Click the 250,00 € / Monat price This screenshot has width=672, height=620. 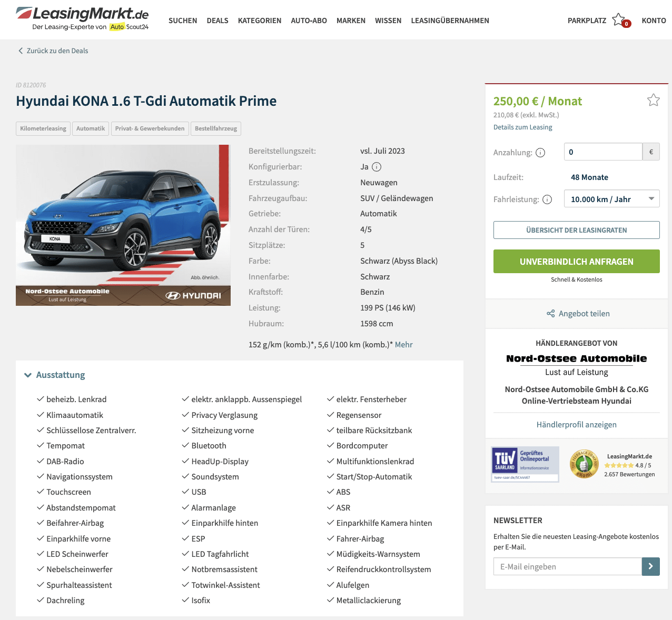click(x=538, y=101)
